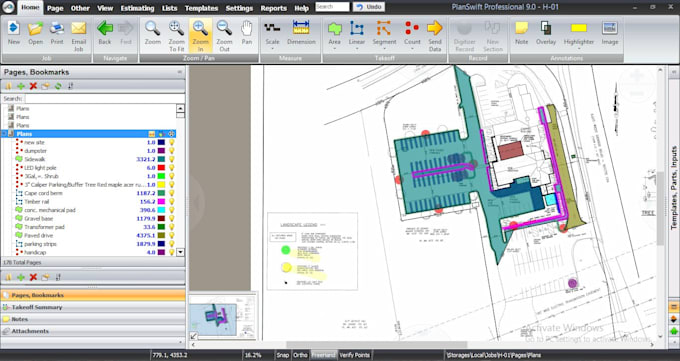
Task: Choose the Zoom Out tool
Action: [x=224, y=36]
